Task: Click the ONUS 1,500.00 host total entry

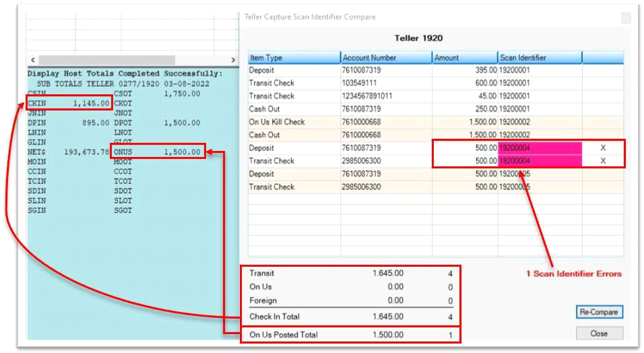Action: pos(158,152)
